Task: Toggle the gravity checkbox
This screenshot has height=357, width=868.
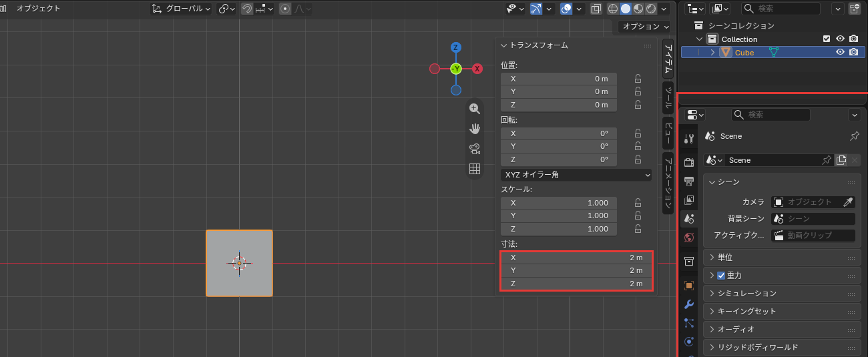Action: (x=721, y=275)
